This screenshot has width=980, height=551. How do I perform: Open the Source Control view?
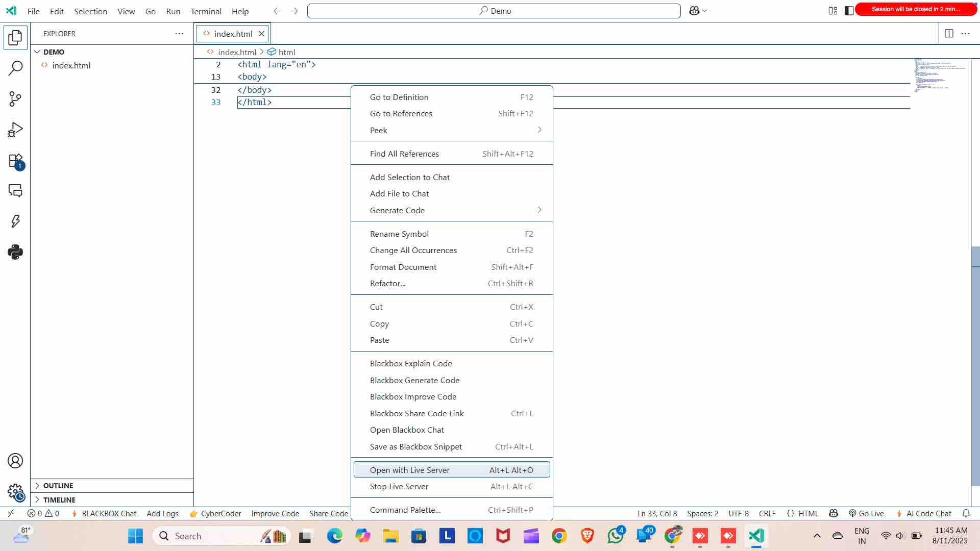15,98
